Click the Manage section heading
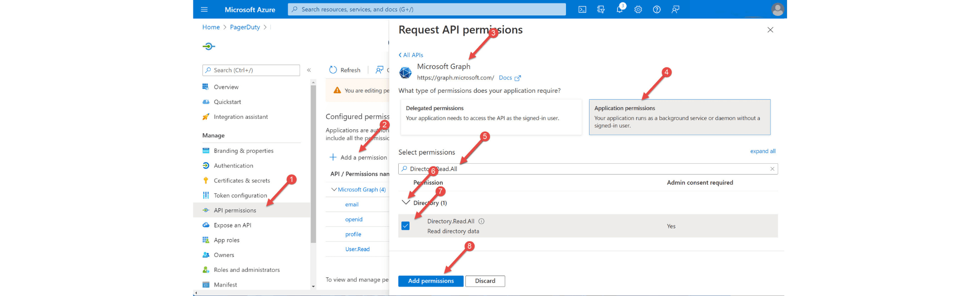 pos(213,136)
